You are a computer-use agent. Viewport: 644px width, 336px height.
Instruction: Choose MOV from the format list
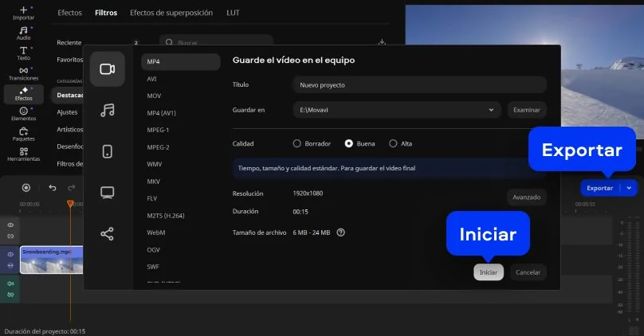[x=155, y=96]
